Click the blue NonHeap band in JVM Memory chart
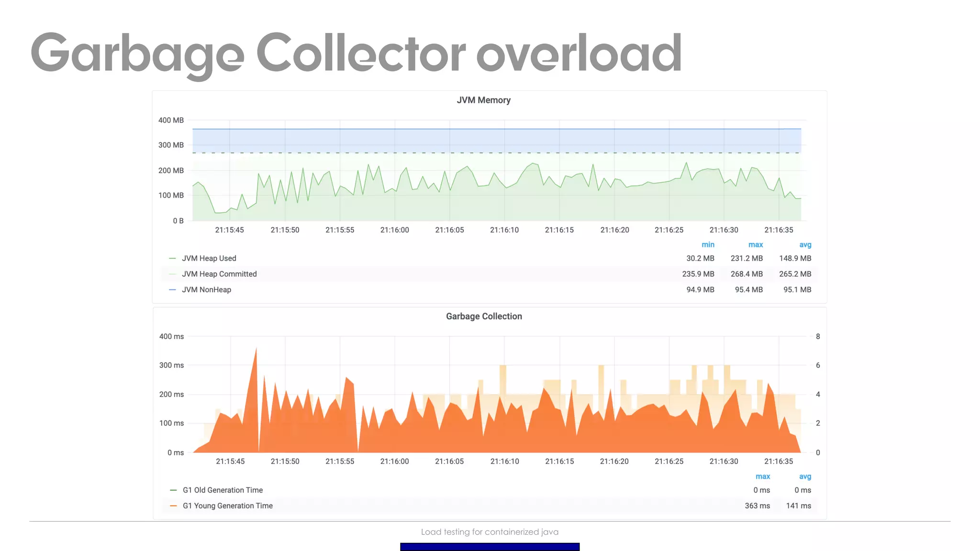 coord(497,141)
